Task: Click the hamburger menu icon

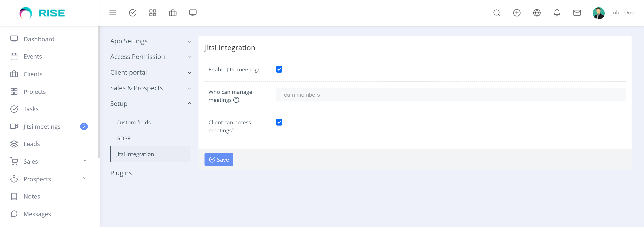Action: (113, 13)
